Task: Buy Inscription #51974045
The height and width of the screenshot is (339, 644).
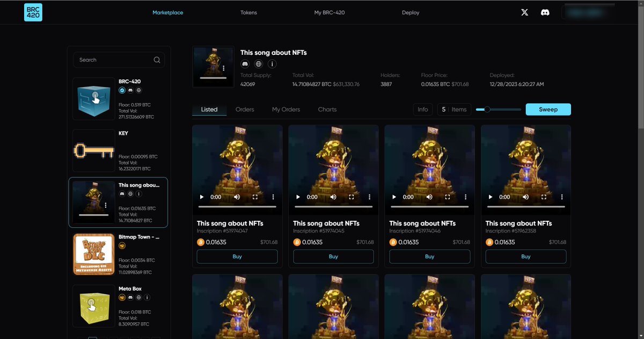Action: point(333,257)
